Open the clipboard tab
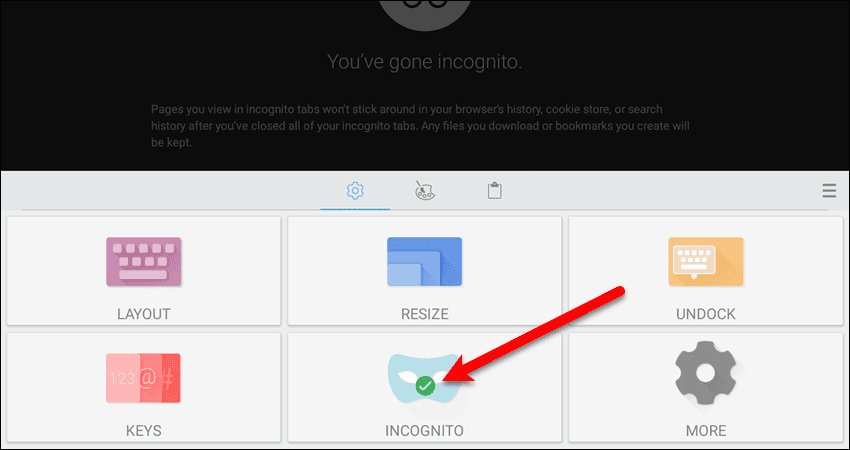 pos(494,191)
